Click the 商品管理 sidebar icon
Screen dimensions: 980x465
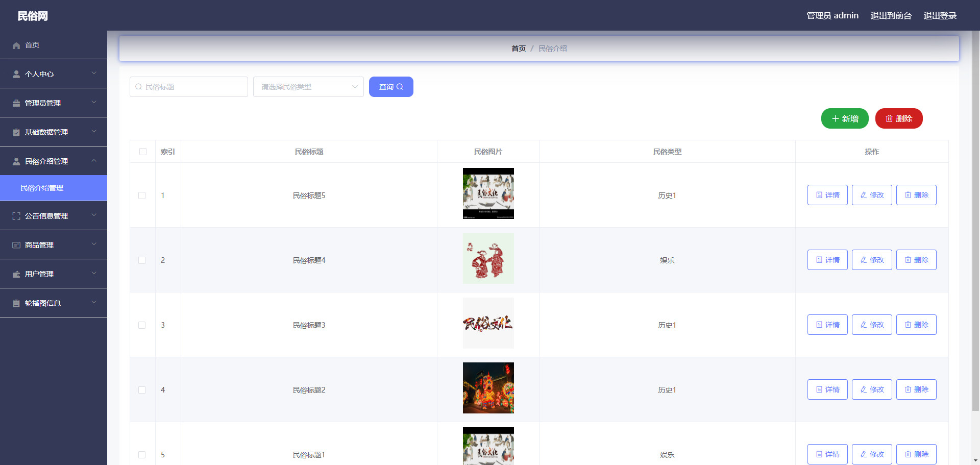(x=16, y=245)
